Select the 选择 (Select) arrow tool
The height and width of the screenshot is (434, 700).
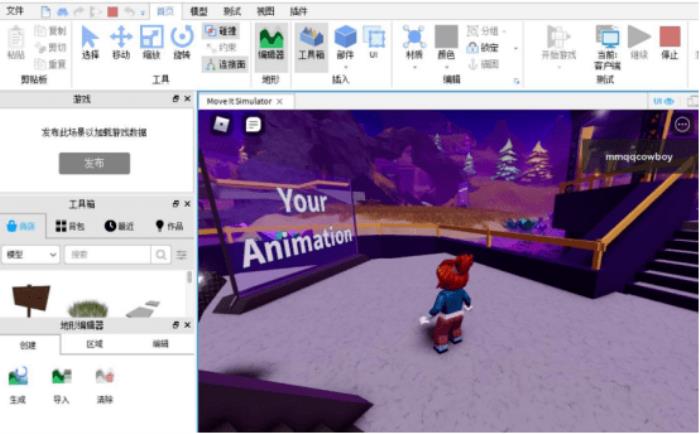90,42
